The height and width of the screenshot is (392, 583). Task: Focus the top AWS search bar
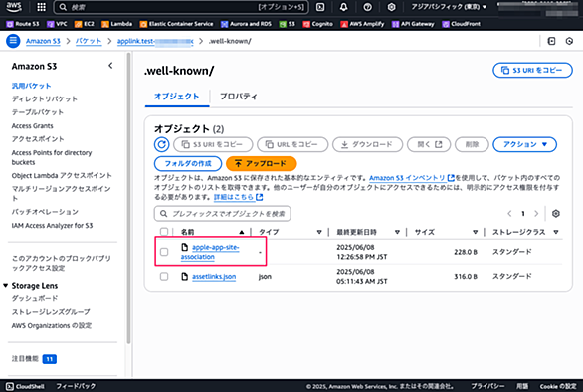click(x=181, y=7)
